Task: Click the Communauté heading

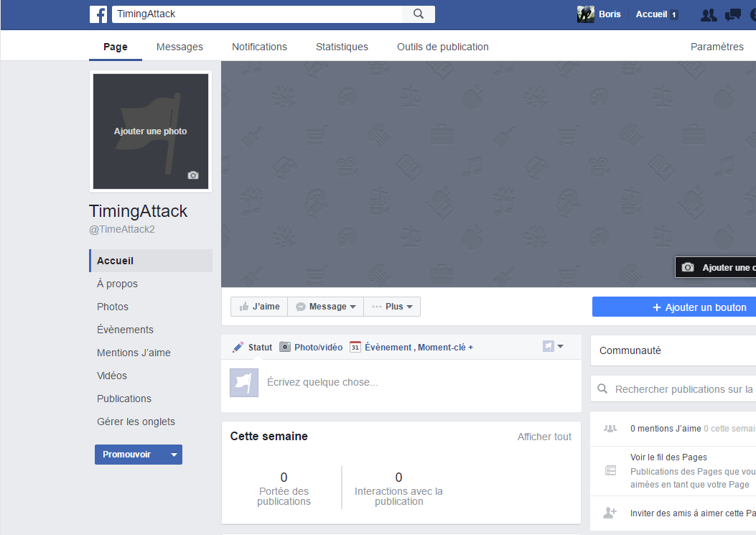Action: [630, 350]
